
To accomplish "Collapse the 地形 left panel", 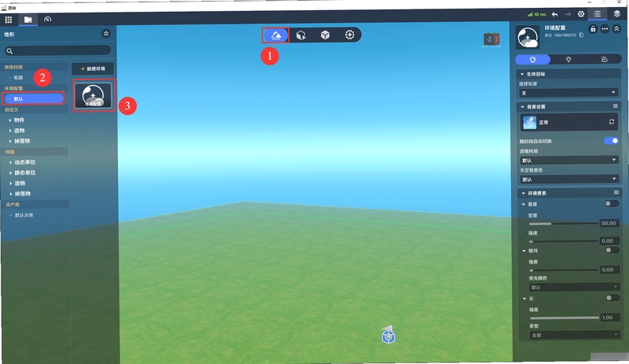I will pos(106,34).
